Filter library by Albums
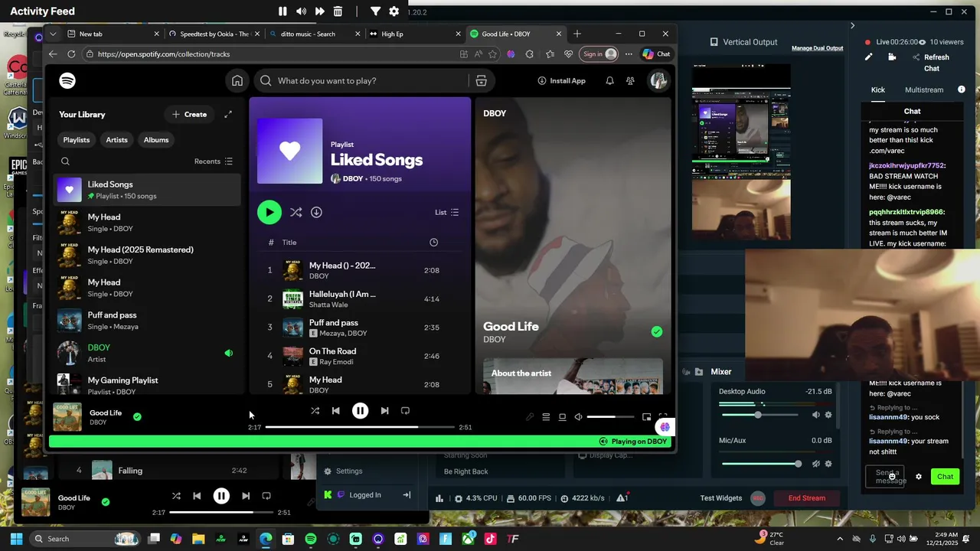Screen dimensions: 980x551 tap(156, 140)
